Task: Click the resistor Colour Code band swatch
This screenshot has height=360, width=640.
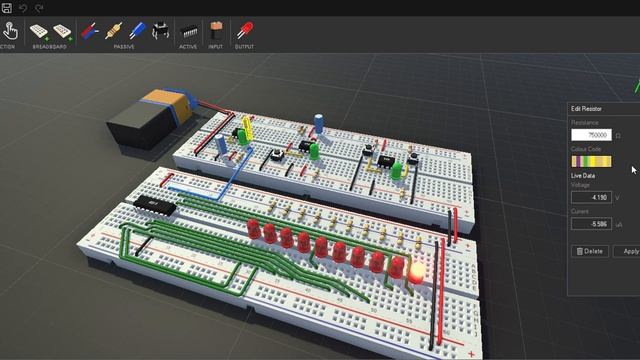Action: point(591,161)
